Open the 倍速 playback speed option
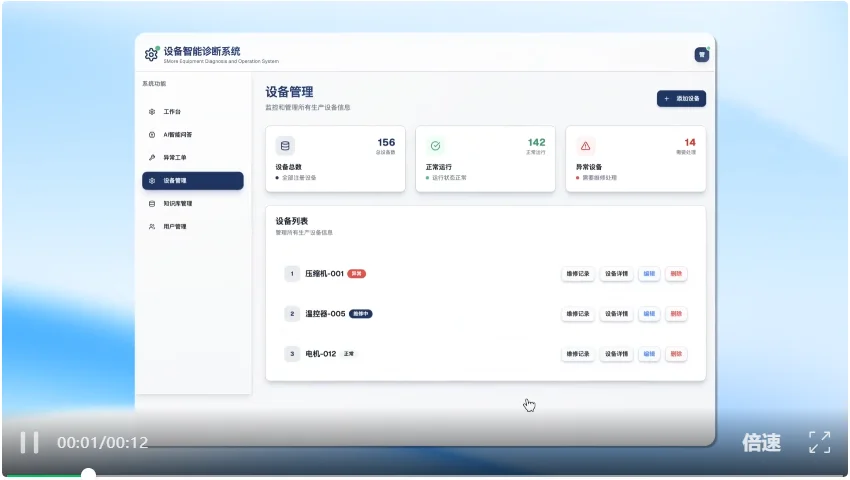850x480 pixels. pos(762,443)
